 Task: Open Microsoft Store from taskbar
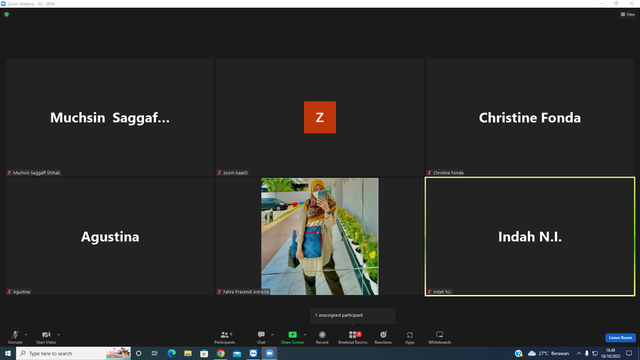click(x=204, y=353)
